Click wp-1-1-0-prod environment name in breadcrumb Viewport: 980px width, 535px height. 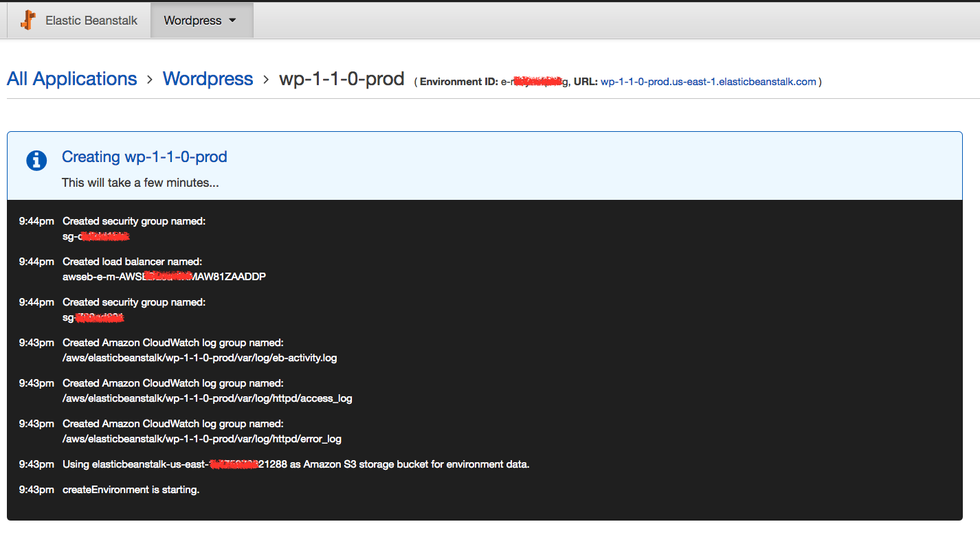click(342, 79)
